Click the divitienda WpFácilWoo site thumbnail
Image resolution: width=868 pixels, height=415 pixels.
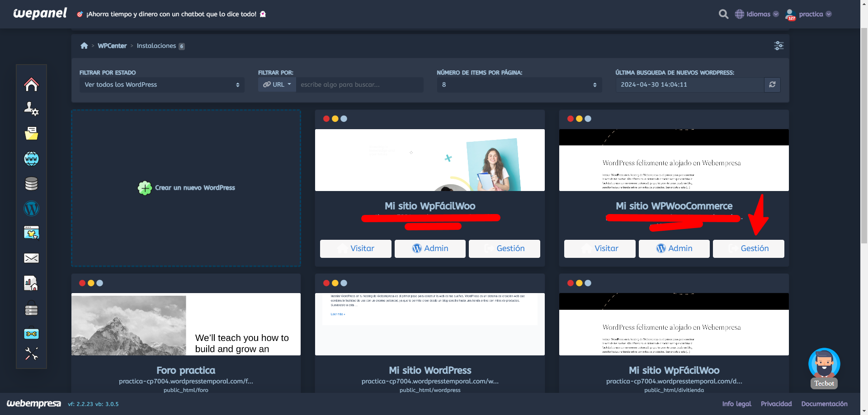(674, 324)
